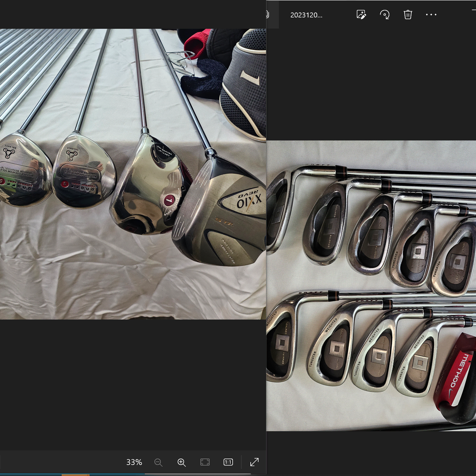Show the photo at 1:1 actual size
476x476 pixels.
click(x=228, y=462)
